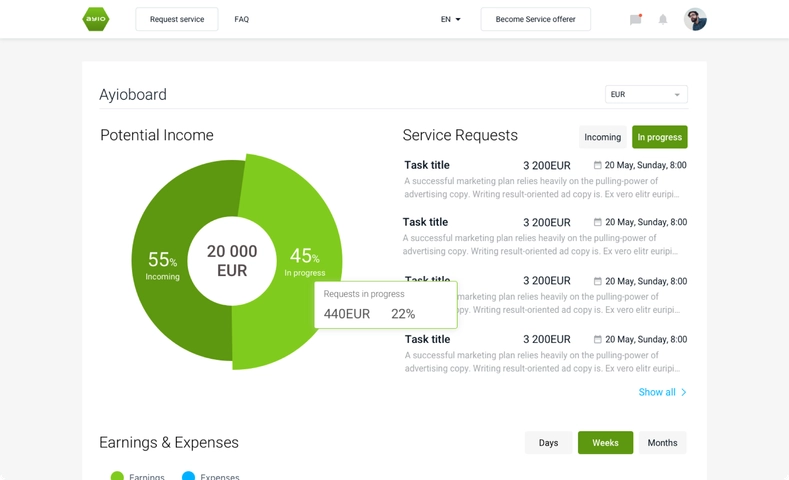Select the In progress filter

tap(660, 137)
